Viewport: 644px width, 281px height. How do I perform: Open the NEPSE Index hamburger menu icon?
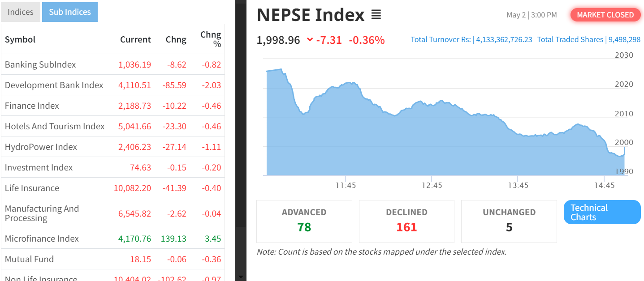pyautogui.click(x=376, y=15)
